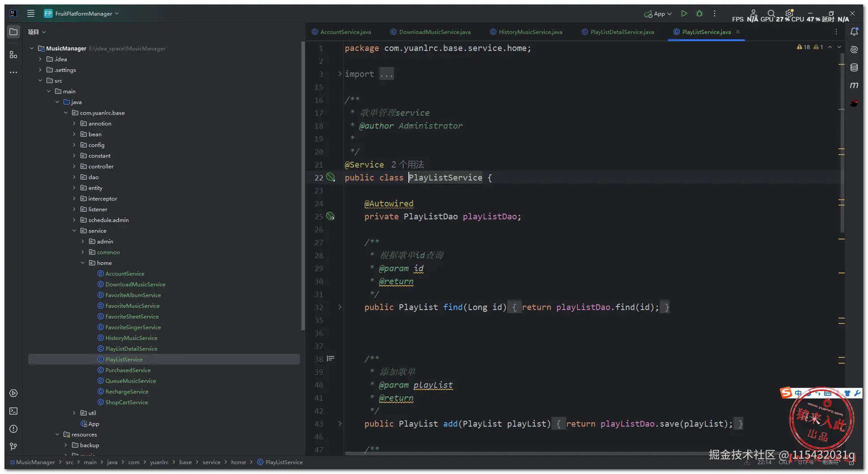868x474 pixels.
Task: Toggle the Project tool window
Action: click(x=13, y=32)
